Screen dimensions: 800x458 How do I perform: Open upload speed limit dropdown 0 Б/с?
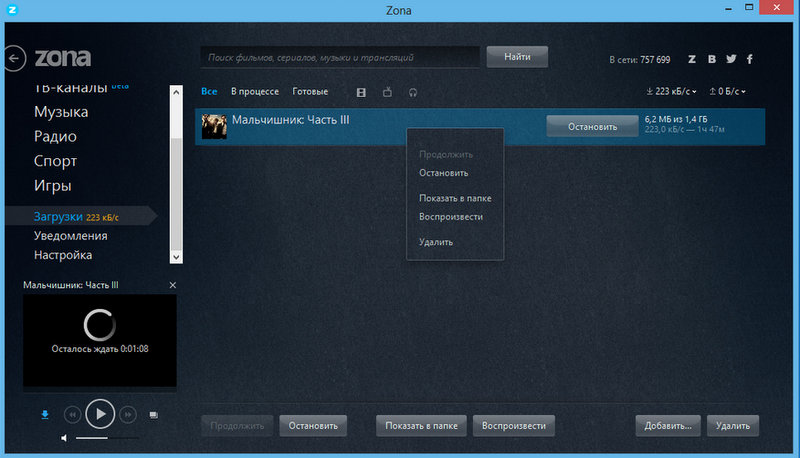click(x=727, y=91)
